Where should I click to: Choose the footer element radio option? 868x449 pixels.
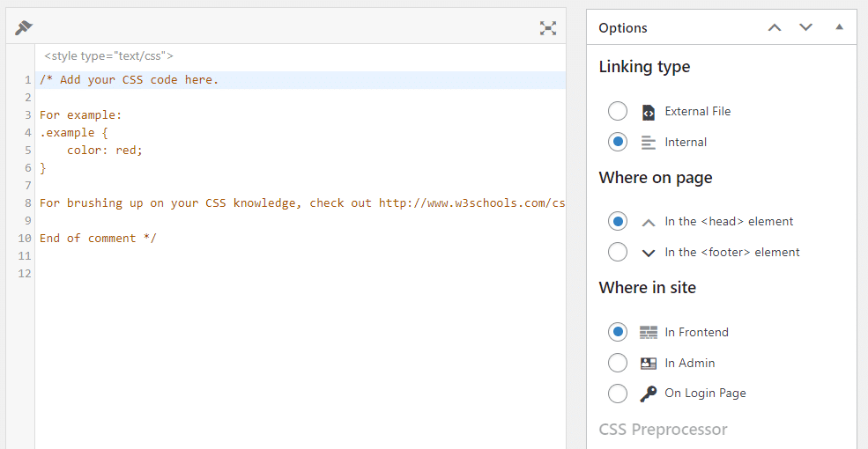click(x=618, y=253)
